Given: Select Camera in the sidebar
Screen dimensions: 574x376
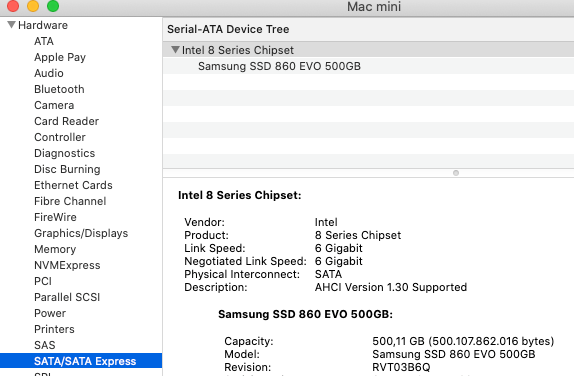Looking at the screenshot, I should coord(54,105).
